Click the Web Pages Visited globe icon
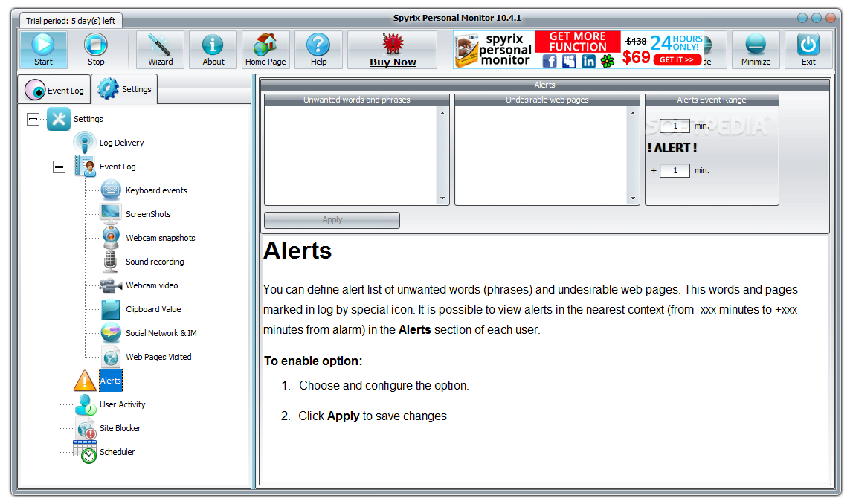The height and width of the screenshot is (504, 853). 111,357
